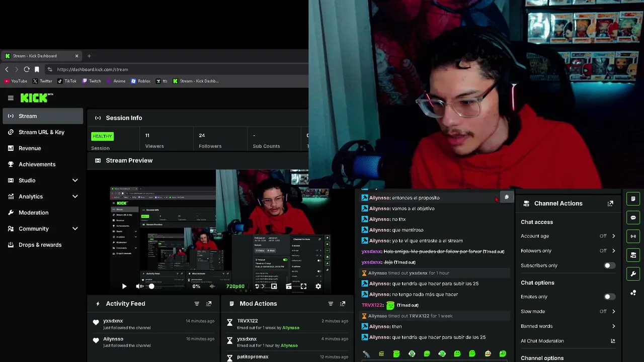Enable picture-in-picture in stream preview

[274, 286]
